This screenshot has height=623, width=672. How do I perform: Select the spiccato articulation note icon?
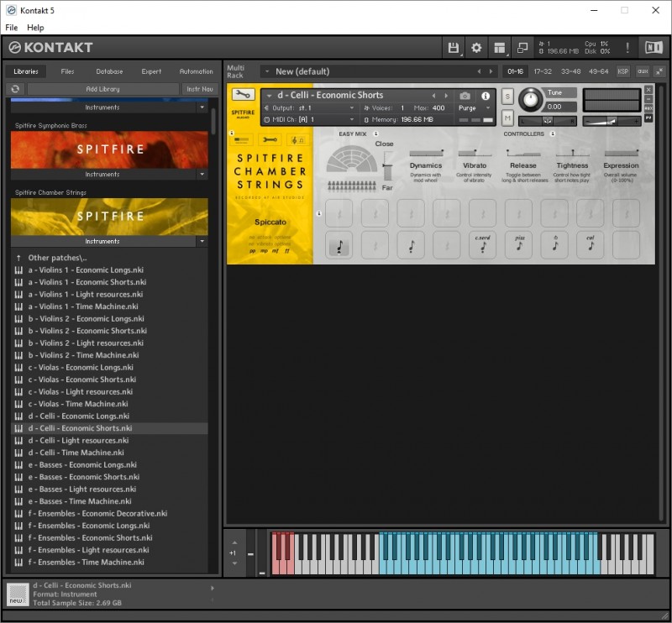339,245
